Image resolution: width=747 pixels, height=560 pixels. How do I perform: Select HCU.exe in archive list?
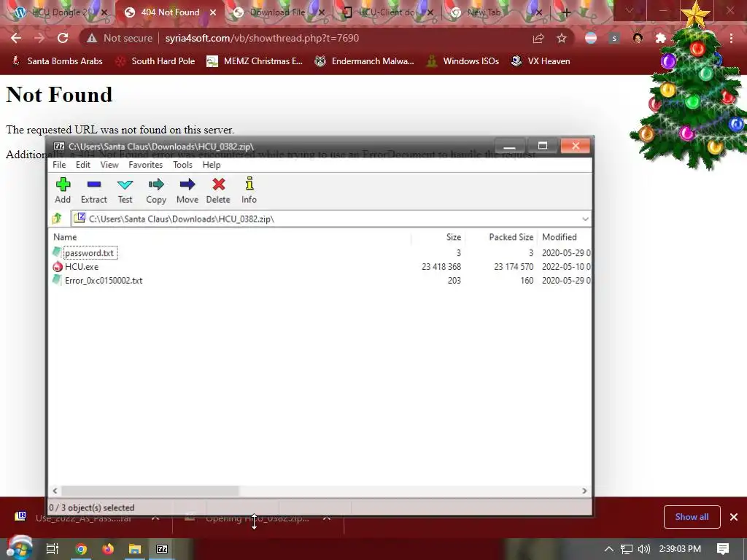[x=82, y=267]
